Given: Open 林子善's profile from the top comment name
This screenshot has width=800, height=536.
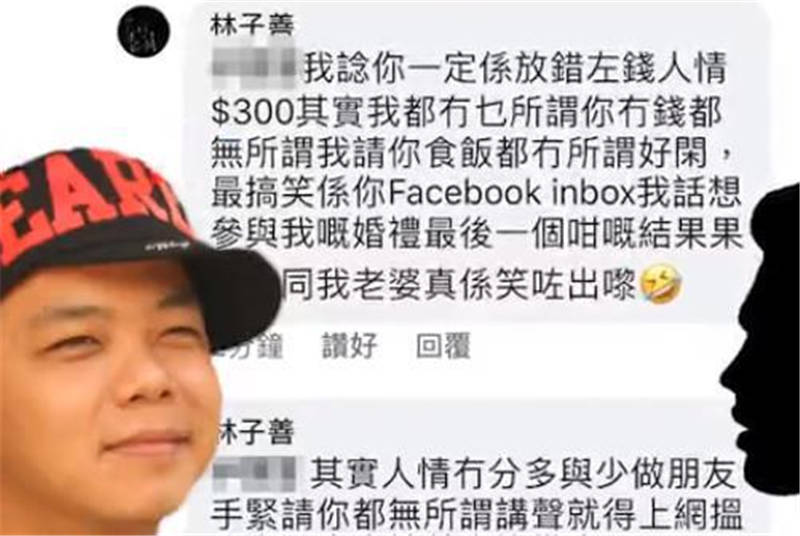Looking at the screenshot, I should coord(253,24).
